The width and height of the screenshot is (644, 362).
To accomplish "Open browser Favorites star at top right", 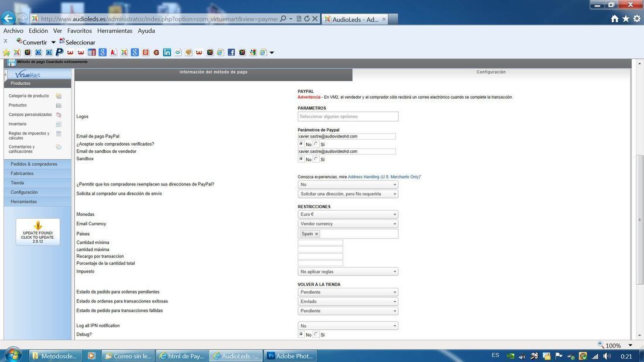I will pyautogui.click(x=625, y=19).
